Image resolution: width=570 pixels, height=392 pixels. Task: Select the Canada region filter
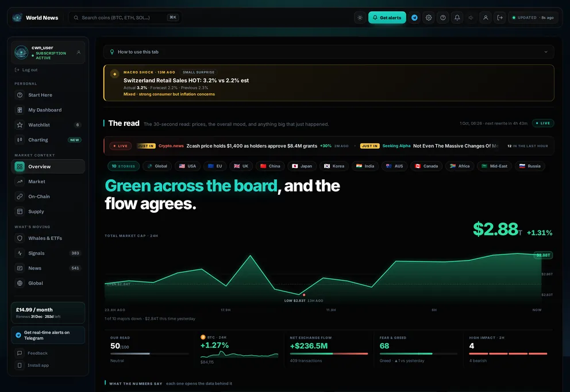pos(426,166)
